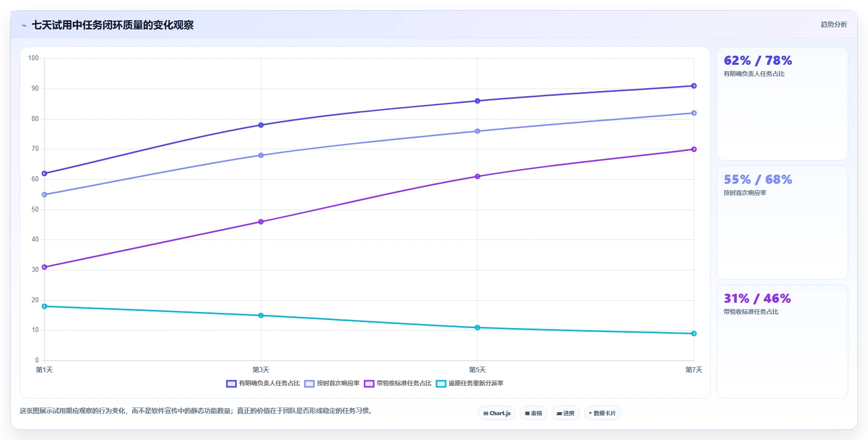Click the chart title 七天试用中任务闭环质量的变化观察

112,25
